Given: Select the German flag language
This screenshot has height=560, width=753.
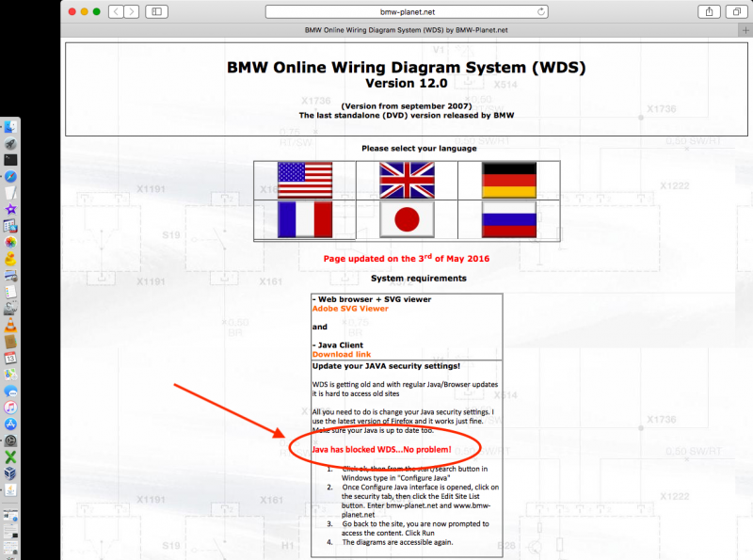Looking at the screenshot, I should tap(509, 180).
